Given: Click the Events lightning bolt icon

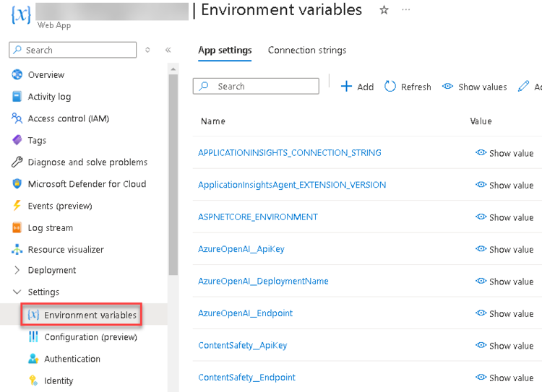Looking at the screenshot, I should 17,206.
